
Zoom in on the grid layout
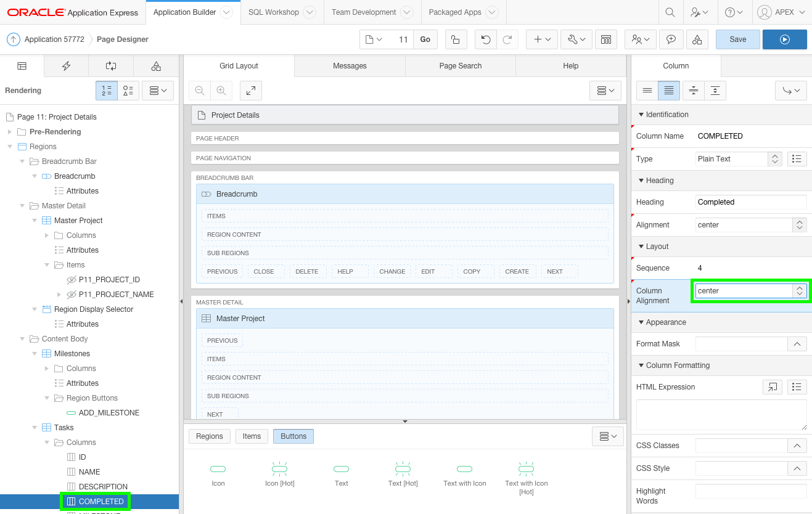tap(221, 91)
